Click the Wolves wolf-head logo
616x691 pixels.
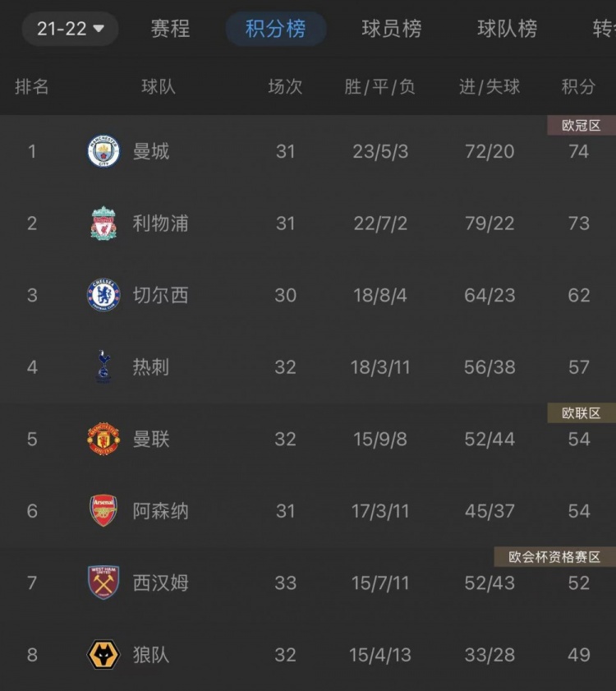tap(103, 654)
